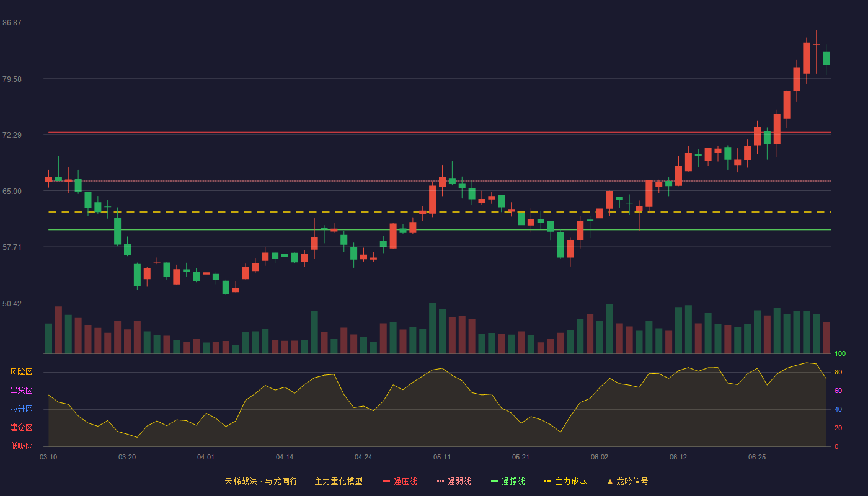Click the 50.42 price axis label
The image size is (868, 496).
(12, 304)
